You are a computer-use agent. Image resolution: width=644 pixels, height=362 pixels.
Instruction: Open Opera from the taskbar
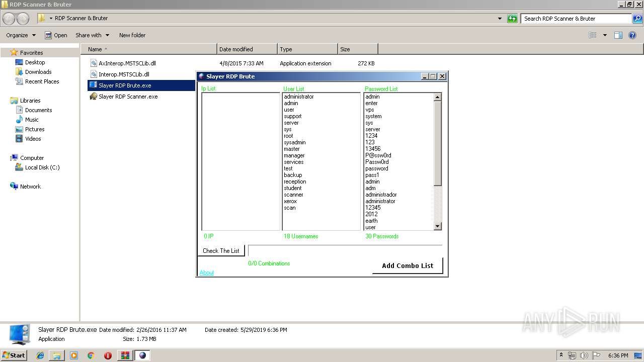coord(108,355)
